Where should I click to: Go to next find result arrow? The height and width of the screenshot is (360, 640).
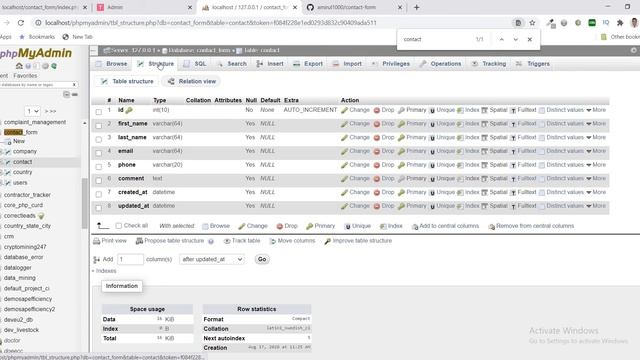pyautogui.click(x=516, y=40)
